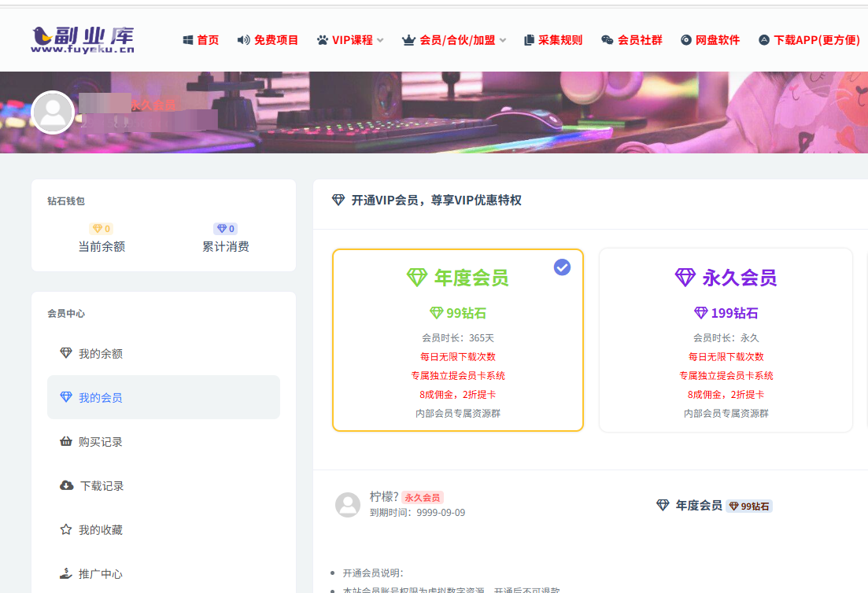This screenshot has height=593, width=868.
Task: Click the 到期时间：9999-09-09 text
Action: pyautogui.click(x=417, y=512)
